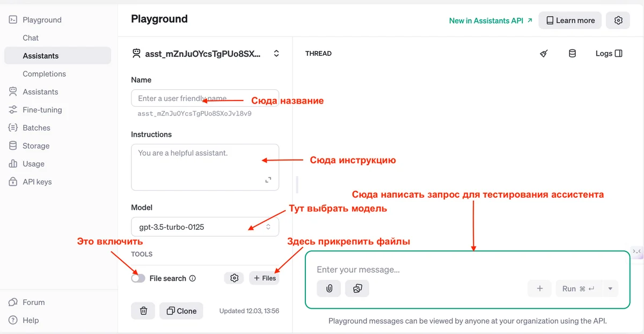Expand the Instructions field with resize icon
644x334 pixels.
pyautogui.click(x=268, y=180)
